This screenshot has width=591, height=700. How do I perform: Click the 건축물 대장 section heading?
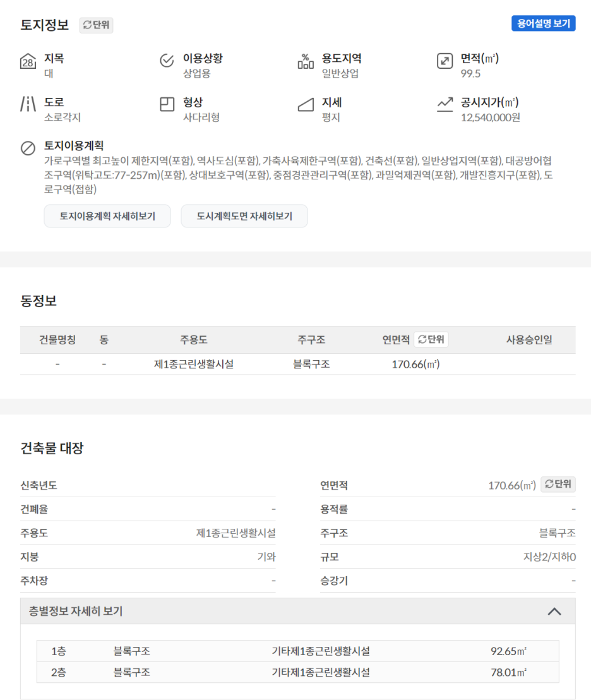52,448
